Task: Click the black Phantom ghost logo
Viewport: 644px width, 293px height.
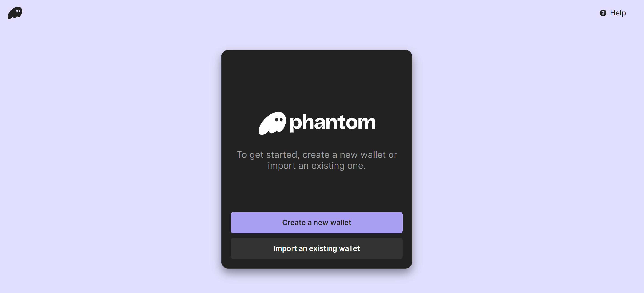Action: point(15,13)
